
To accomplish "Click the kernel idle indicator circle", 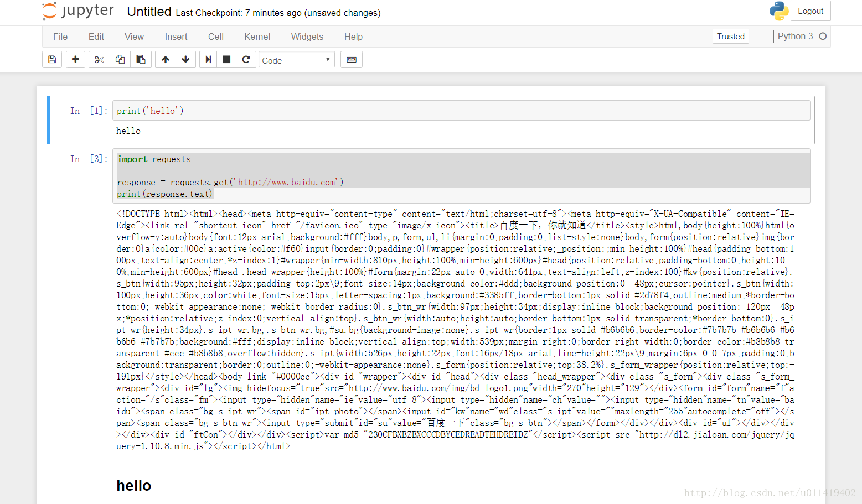I will (823, 36).
